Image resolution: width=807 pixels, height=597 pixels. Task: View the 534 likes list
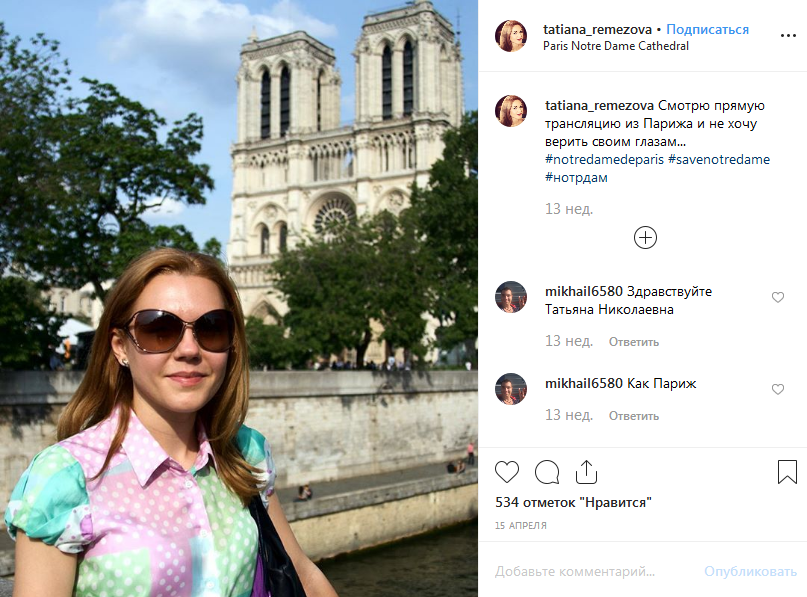573,502
